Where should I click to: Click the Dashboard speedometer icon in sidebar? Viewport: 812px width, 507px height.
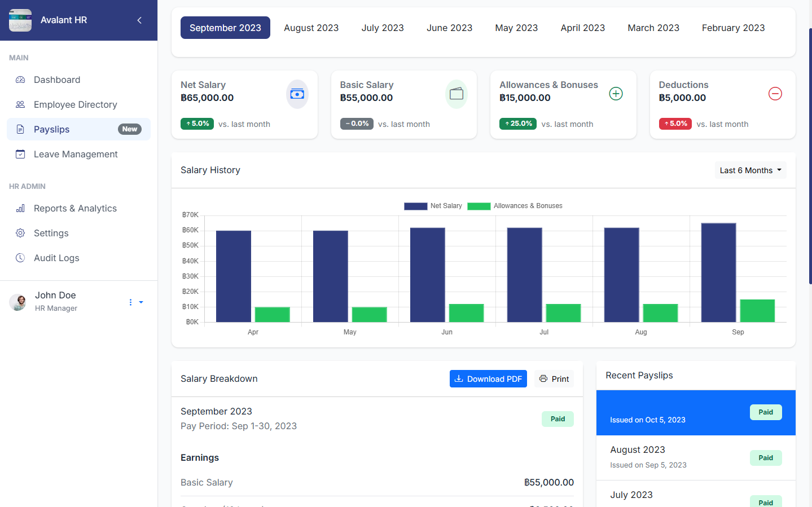click(20, 80)
